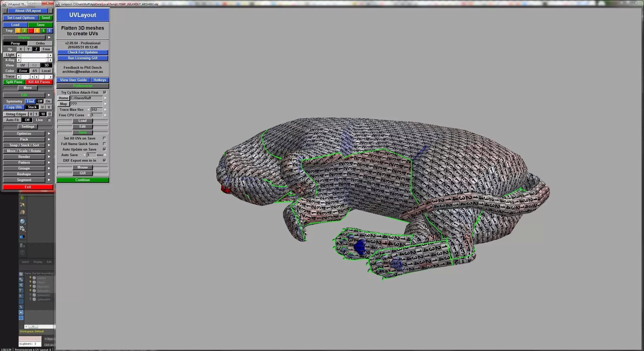The image size is (644, 351).
Task: Disable Try CySlice Attach First checkbox
Action: click(x=105, y=92)
